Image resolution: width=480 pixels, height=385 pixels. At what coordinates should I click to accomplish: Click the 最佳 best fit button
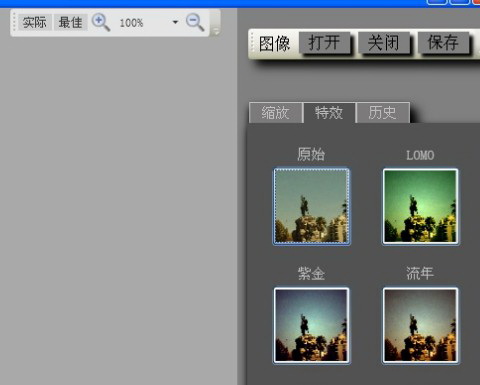coord(71,22)
